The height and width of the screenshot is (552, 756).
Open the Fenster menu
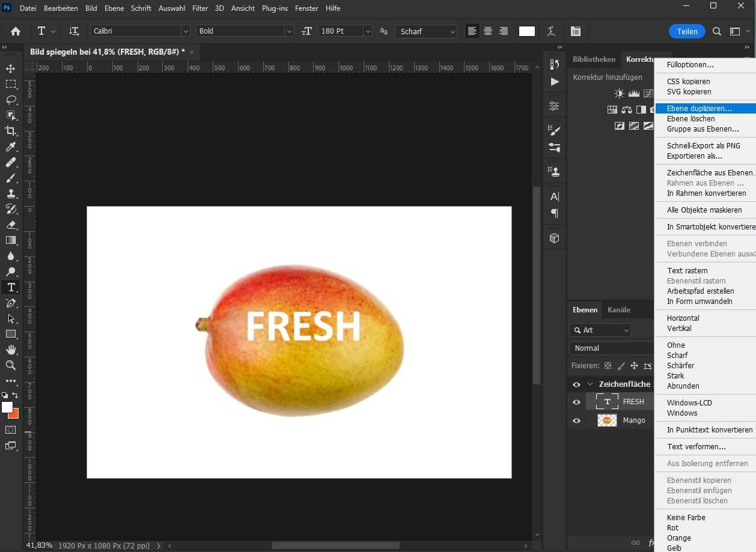tap(306, 8)
